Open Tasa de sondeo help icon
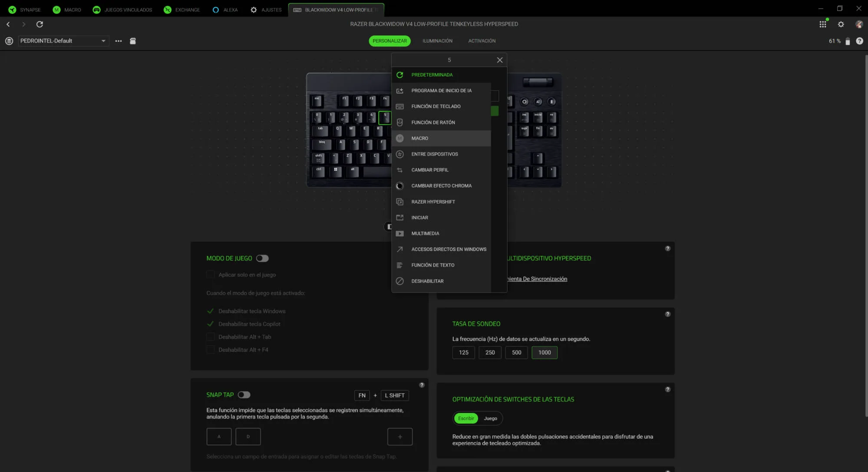This screenshot has height=472, width=868. 668,314
